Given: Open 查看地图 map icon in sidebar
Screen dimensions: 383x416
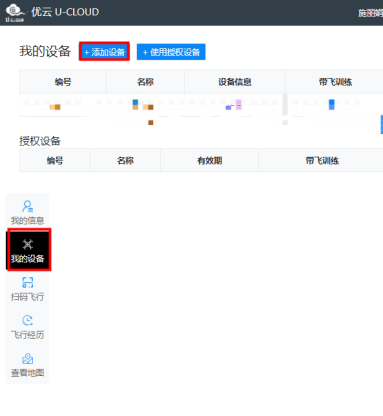Looking at the screenshot, I should [x=28, y=359].
